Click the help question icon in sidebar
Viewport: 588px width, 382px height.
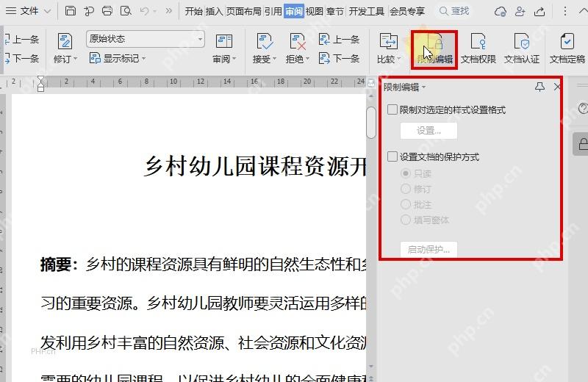tap(583, 109)
